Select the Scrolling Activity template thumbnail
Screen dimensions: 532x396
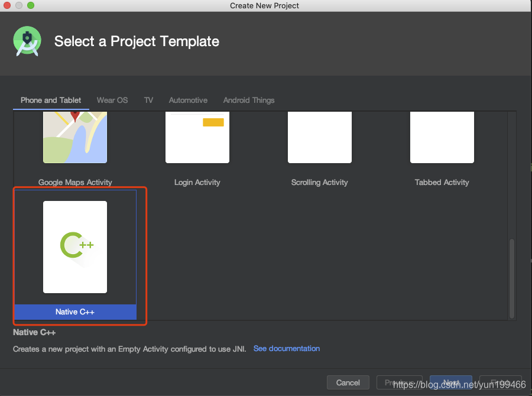click(320, 137)
